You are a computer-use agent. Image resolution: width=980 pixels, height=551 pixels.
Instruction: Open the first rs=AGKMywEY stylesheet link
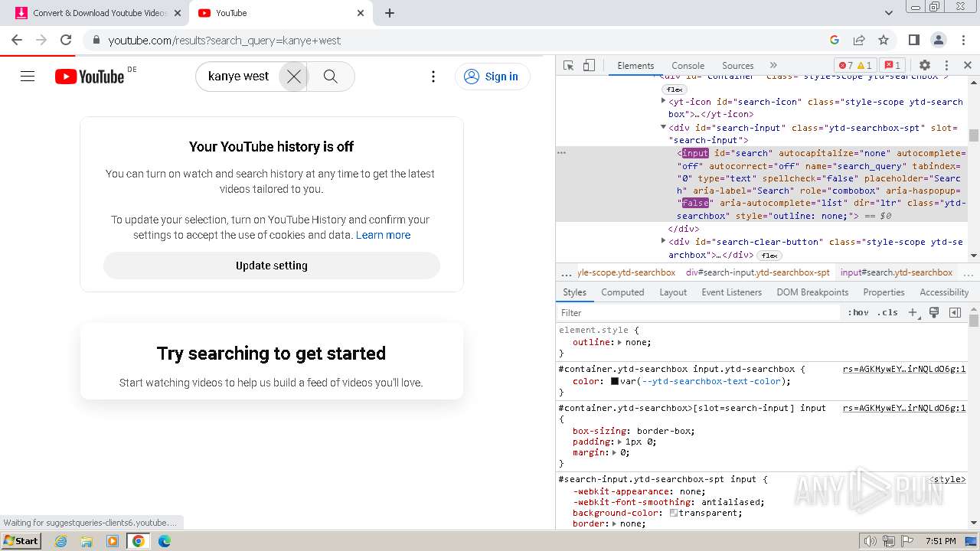click(904, 369)
